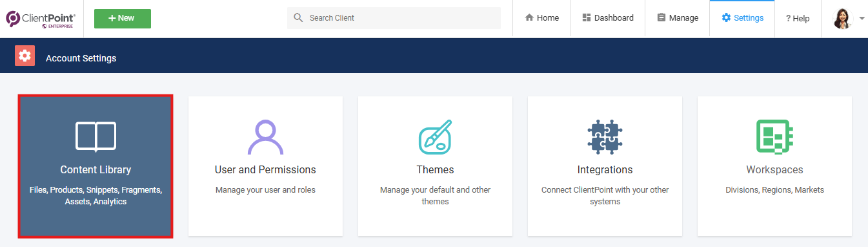
Task: Open the Content Library book icon
Action: [96, 136]
